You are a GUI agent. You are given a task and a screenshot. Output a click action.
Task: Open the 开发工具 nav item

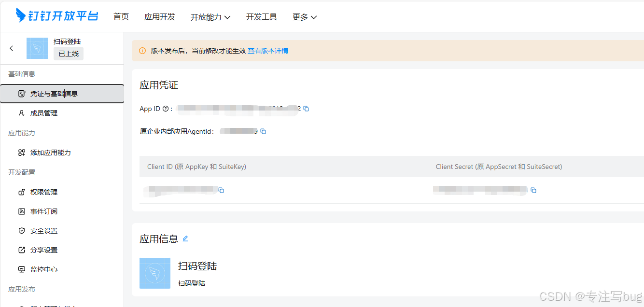[262, 16]
